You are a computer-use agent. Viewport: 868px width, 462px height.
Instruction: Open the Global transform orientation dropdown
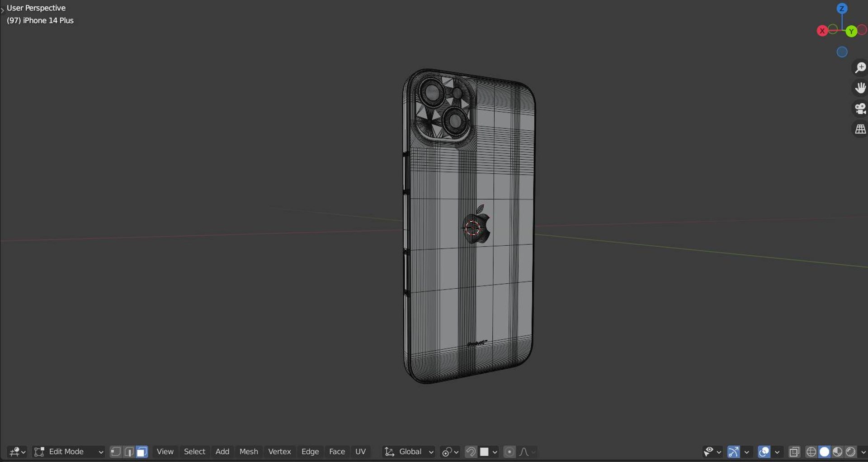coord(409,452)
